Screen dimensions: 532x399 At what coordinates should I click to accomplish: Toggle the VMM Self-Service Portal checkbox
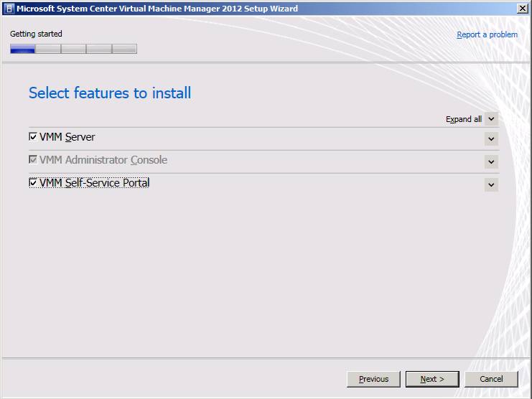pos(33,182)
